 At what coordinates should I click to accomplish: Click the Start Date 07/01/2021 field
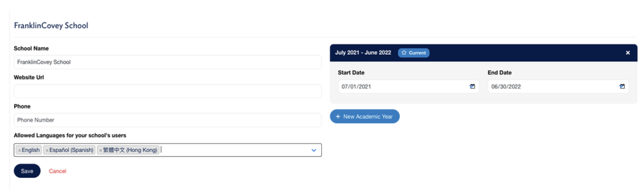click(402, 87)
